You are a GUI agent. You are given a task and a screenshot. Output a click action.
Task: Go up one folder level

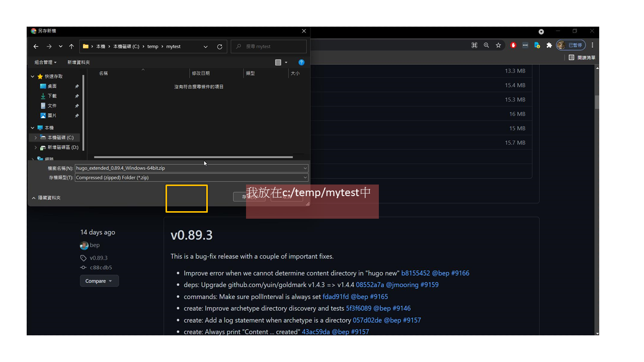71,46
